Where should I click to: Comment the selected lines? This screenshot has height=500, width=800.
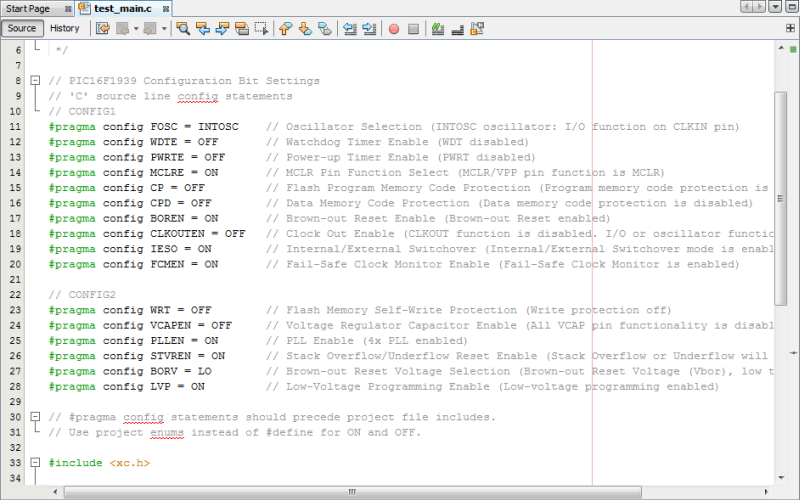[438, 29]
